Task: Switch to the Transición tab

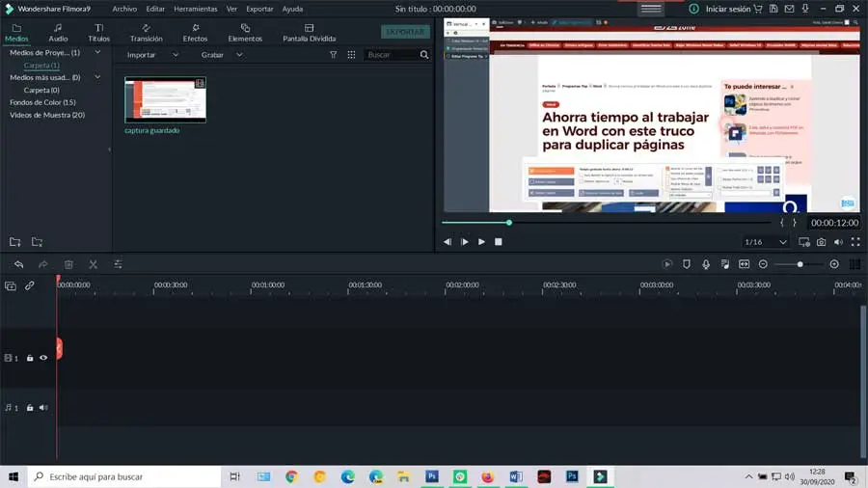Action: [x=147, y=33]
